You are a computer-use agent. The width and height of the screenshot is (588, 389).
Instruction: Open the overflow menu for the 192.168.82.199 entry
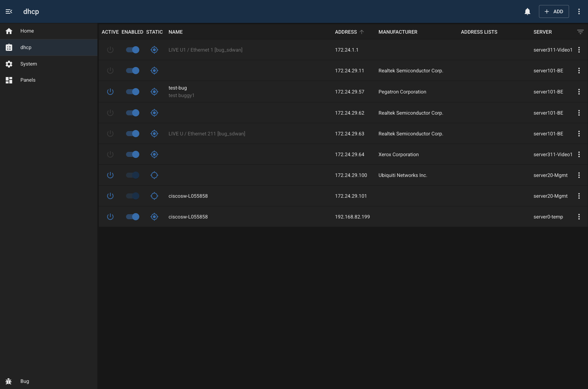(579, 216)
